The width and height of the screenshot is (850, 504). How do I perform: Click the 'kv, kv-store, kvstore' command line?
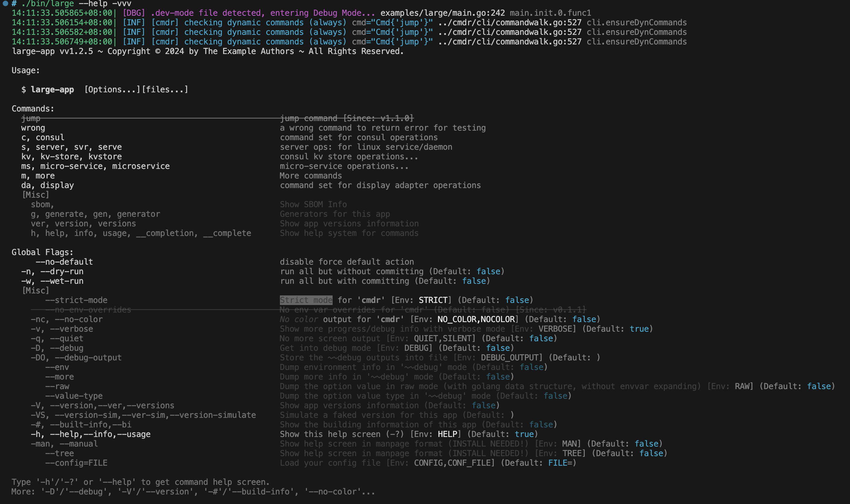click(x=71, y=157)
